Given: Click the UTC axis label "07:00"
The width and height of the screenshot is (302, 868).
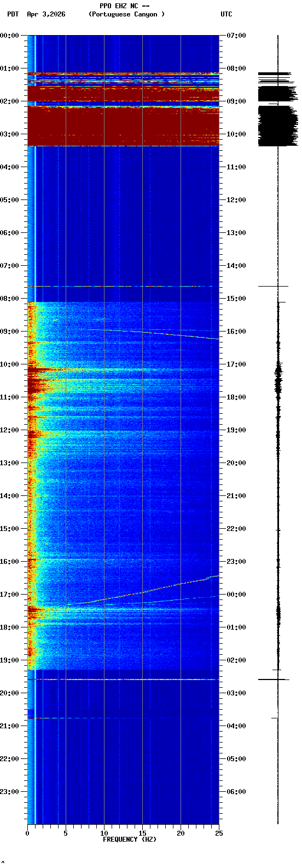Looking at the screenshot, I should click(x=236, y=36).
